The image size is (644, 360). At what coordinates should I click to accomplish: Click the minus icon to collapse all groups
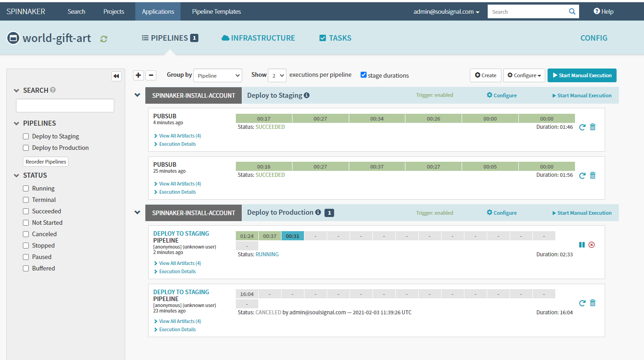pos(151,75)
